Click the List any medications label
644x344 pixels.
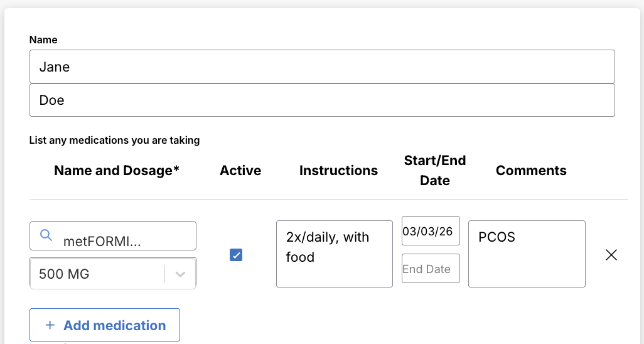coord(114,140)
